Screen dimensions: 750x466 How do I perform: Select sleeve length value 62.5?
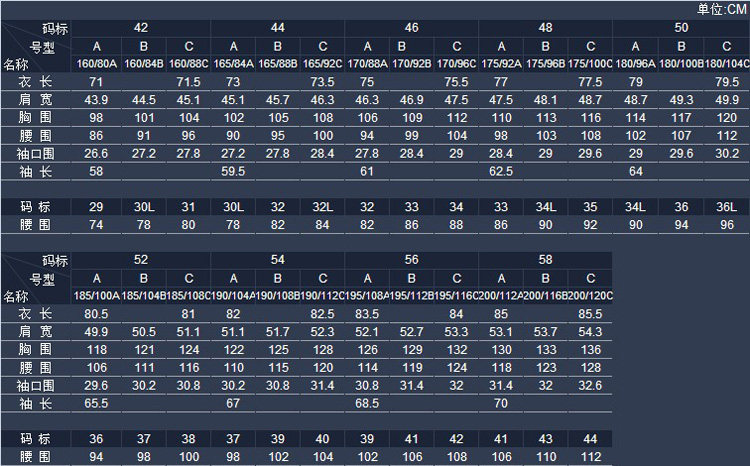coord(501,171)
